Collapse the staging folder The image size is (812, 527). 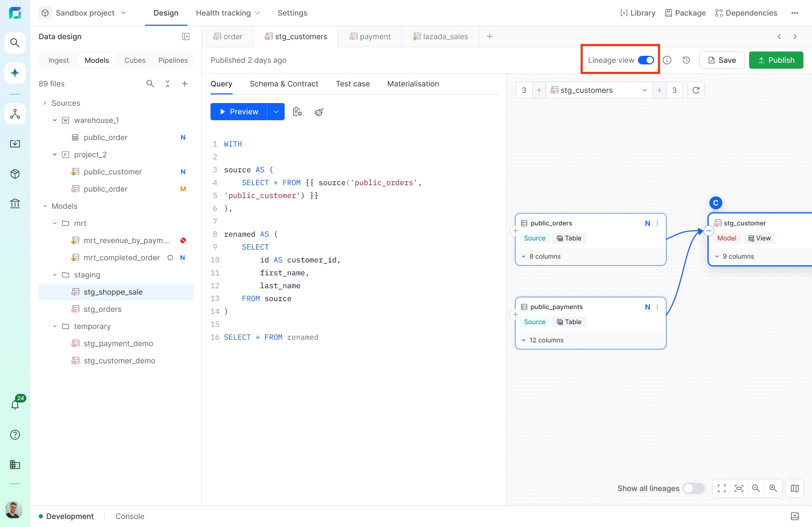click(55, 275)
